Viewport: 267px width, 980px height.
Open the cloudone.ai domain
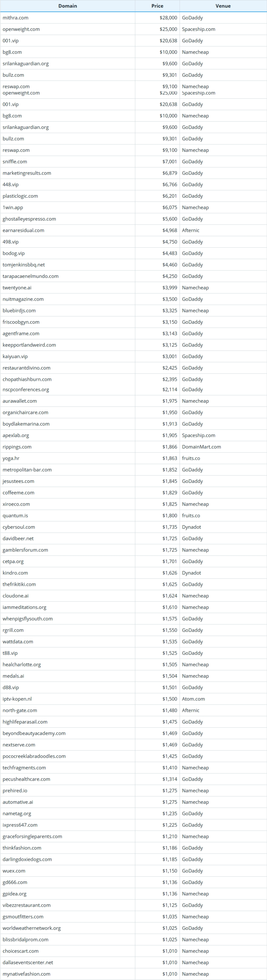[15, 596]
